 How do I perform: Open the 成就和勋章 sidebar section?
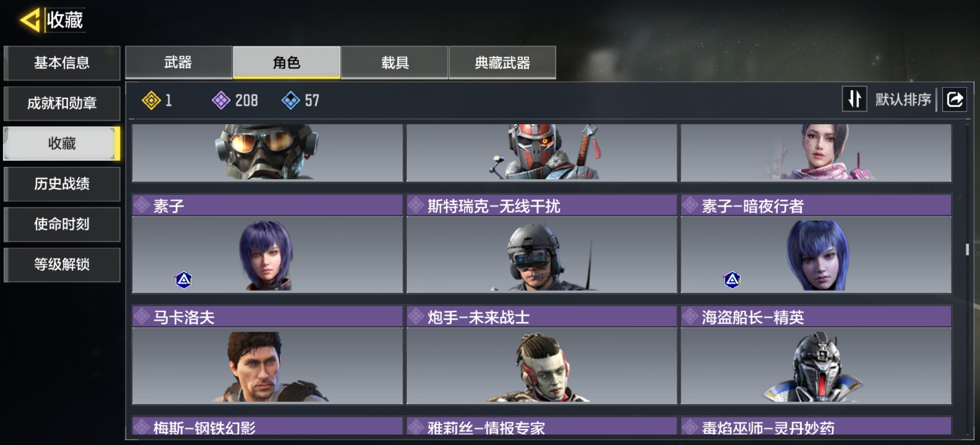62,104
